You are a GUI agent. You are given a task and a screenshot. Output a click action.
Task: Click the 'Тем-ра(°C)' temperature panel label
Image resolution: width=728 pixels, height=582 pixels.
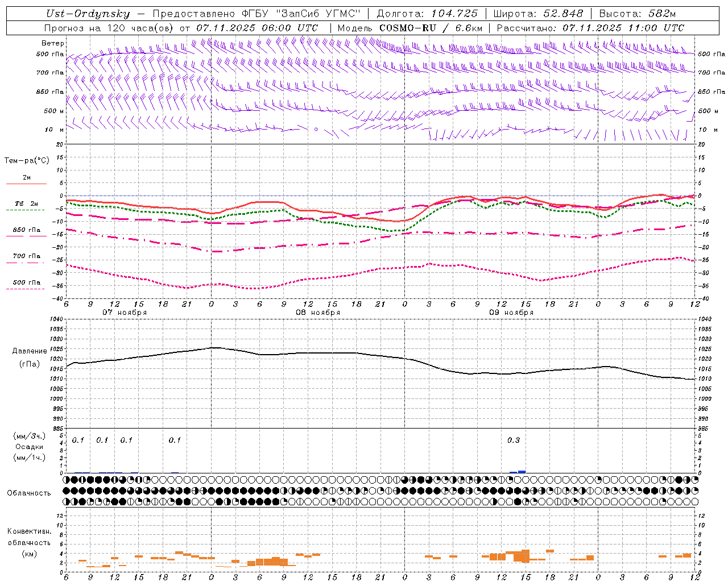27,161
